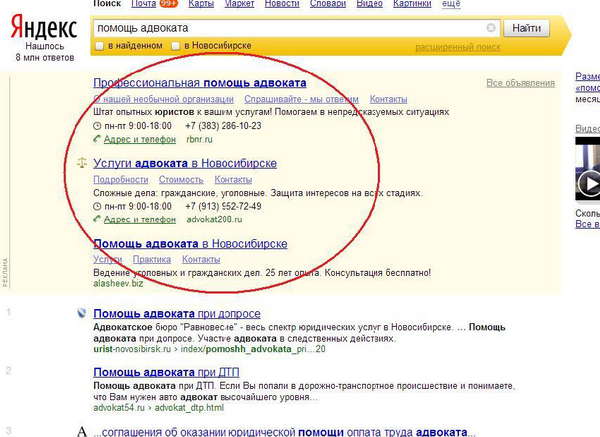600x437 pixels.
Task: Open the Видео heading link on the right
Action: pyautogui.click(x=587, y=129)
